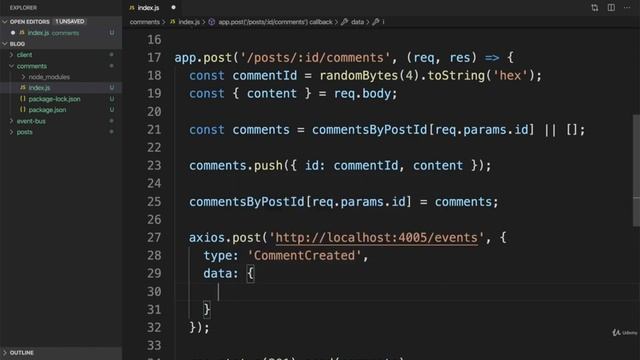Collapse the BLOG workspace section
640x360 pixels.
coord(5,44)
